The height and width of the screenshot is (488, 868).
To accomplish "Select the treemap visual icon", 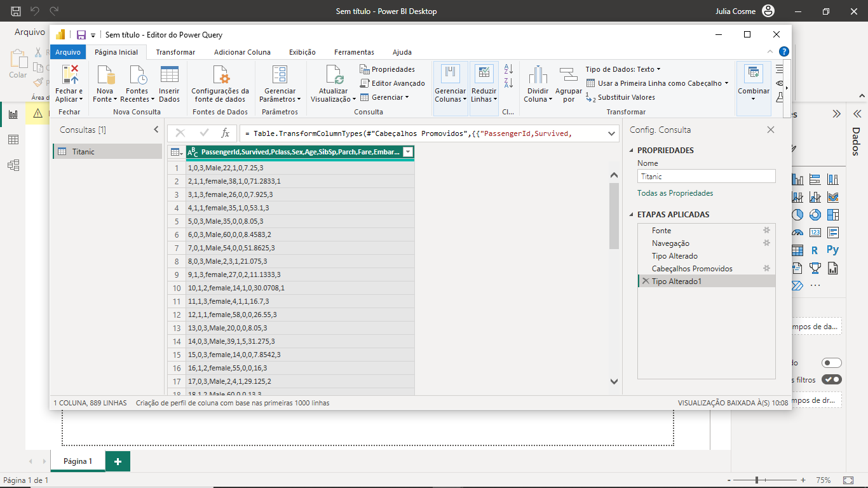I will pos(832,215).
